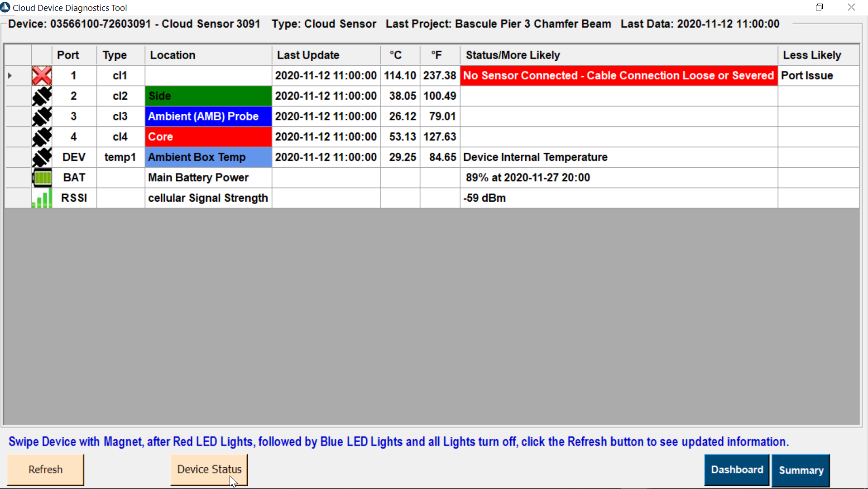Select the green Side location cell
Viewport: 868px width, 489px height.
[208, 96]
